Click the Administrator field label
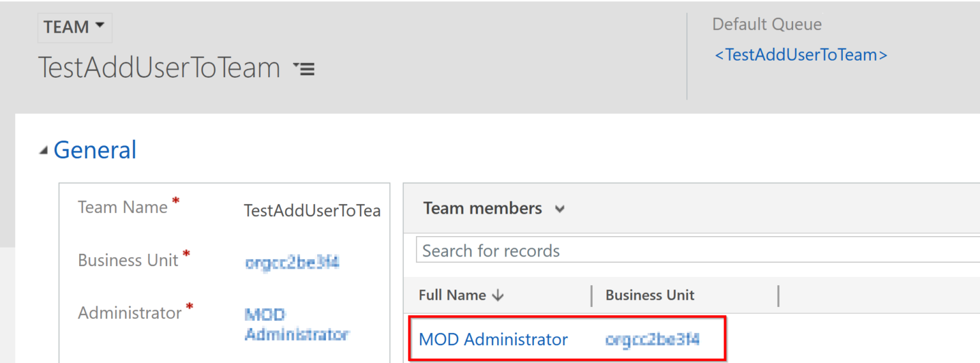The width and height of the screenshot is (980, 363). coord(130,313)
